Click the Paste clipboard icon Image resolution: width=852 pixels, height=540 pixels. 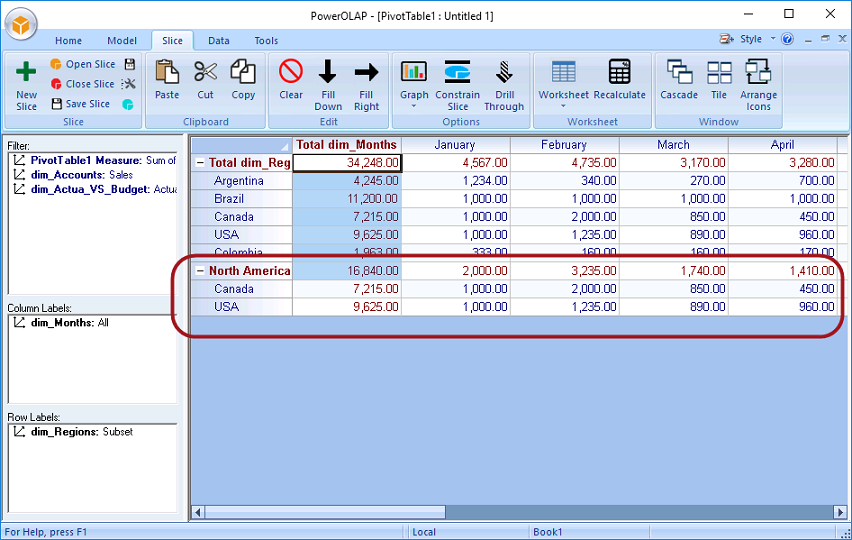pos(167,72)
